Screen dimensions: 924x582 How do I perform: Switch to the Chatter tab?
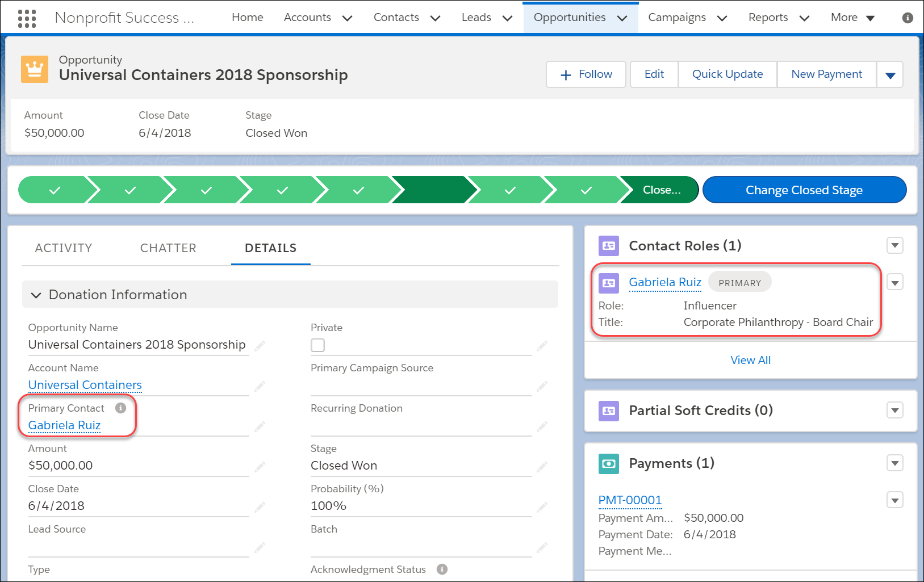click(168, 248)
